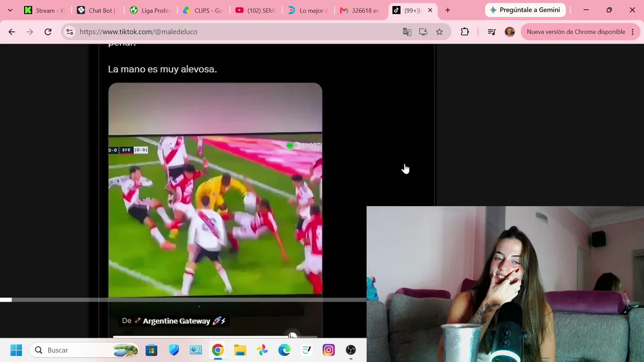Reload the TikTok page
The width and height of the screenshot is (644, 362).
click(48, 32)
